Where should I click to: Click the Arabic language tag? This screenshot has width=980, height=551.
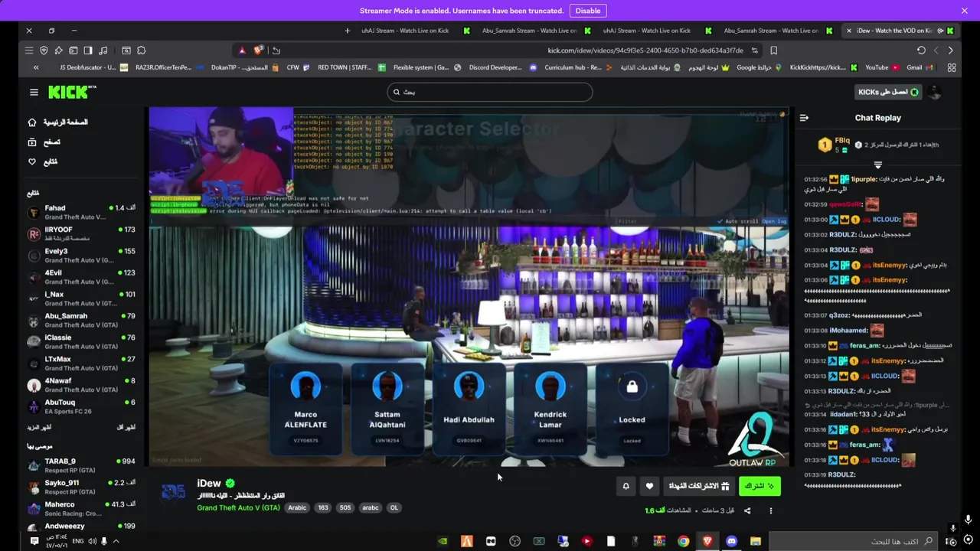coord(297,507)
